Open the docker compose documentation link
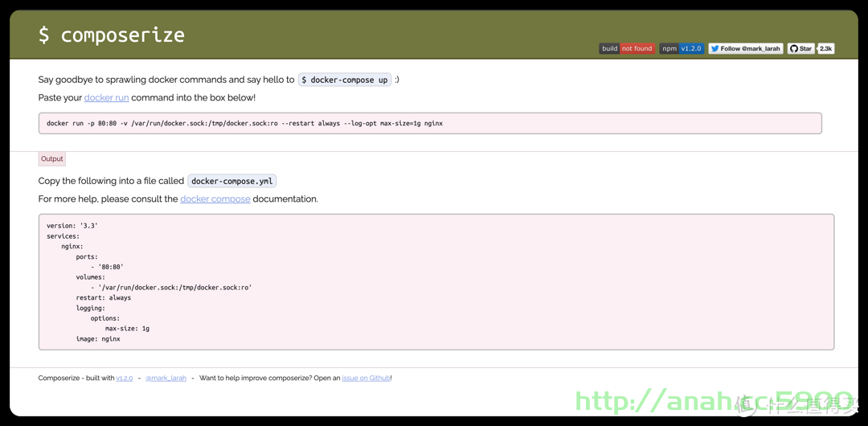This screenshot has height=426, width=868. coord(215,199)
